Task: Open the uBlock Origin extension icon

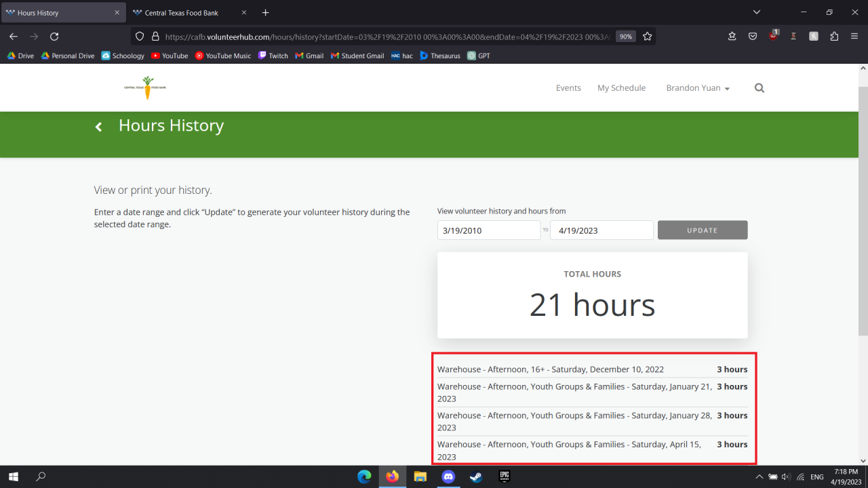Action: [x=773, y=36]
